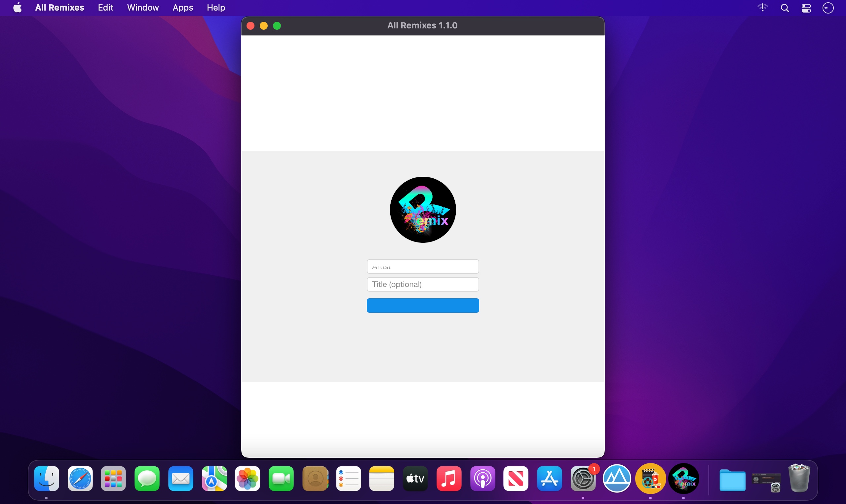Open the Apple TV app in the dock

415,479
